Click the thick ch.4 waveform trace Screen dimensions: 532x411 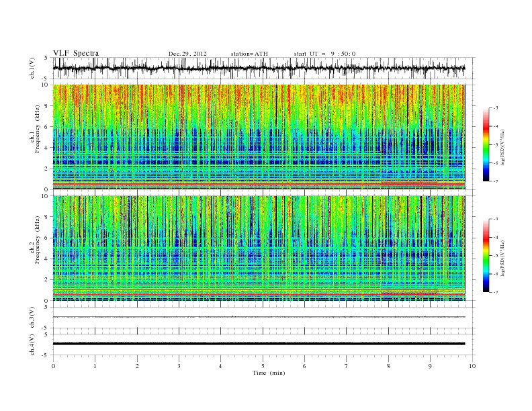pos(259,344)
